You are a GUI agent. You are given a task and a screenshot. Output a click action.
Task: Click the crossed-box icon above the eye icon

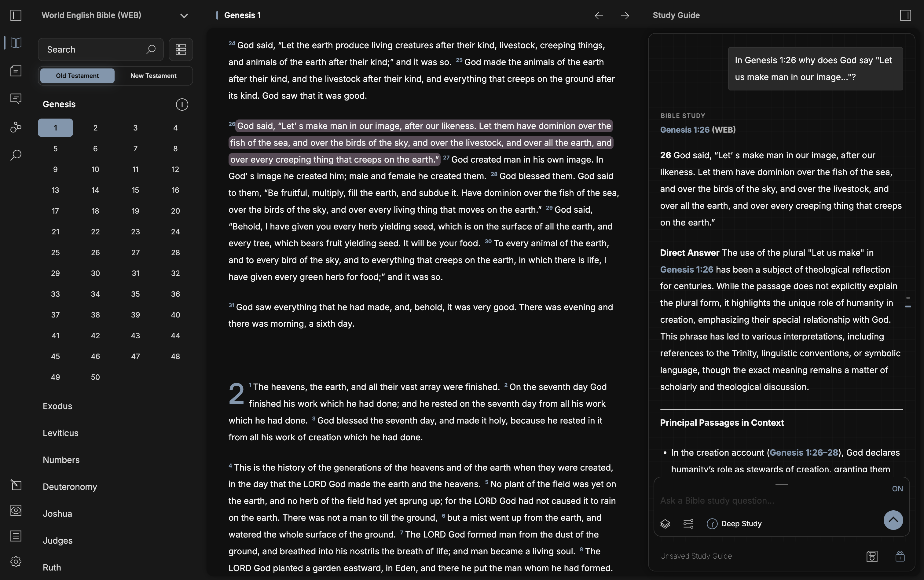[16, 485]
